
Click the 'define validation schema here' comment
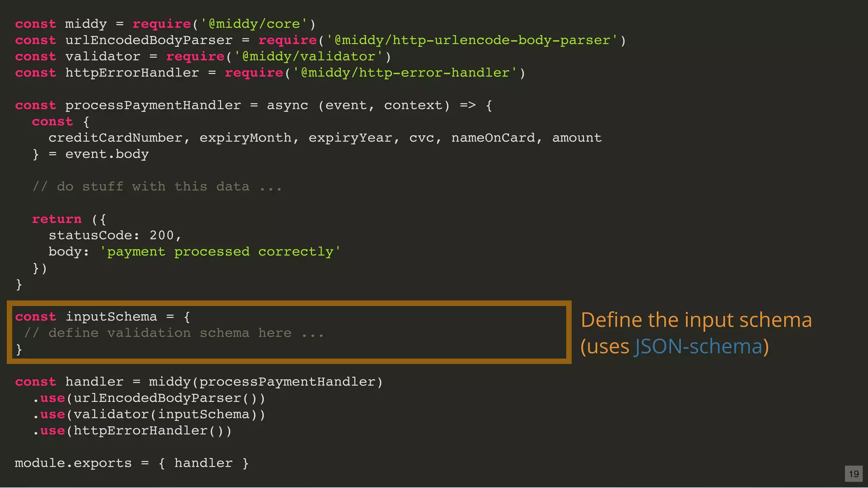tap(174, 333)
